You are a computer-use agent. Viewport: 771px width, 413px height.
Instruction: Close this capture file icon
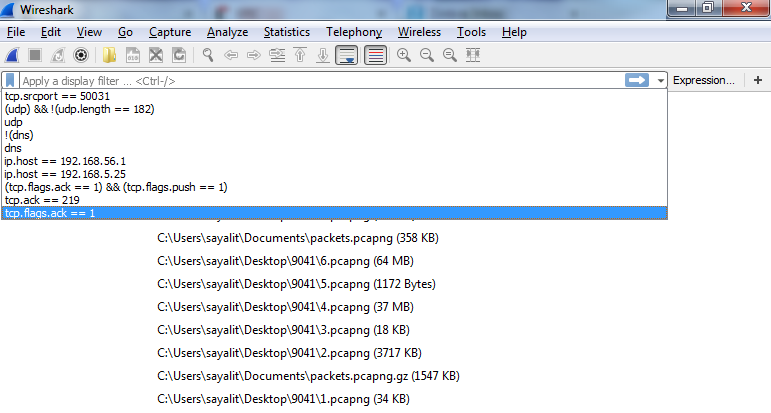[x=156, y=55]
